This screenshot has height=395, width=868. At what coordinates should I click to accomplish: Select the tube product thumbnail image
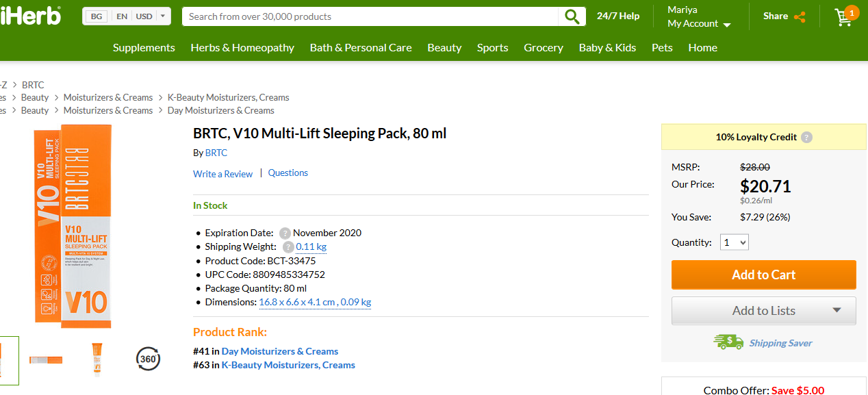tap(97, 359)
